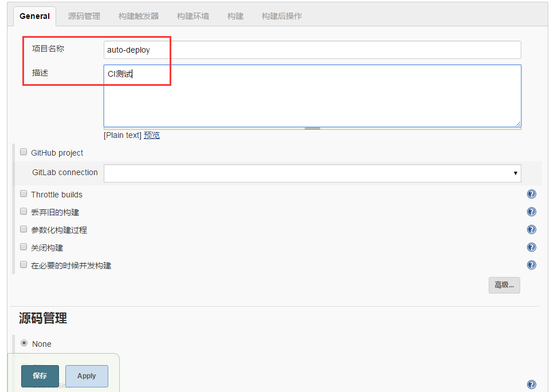The height and width of the screenshot is (392, 554).
Task: Click the [Plain text] label
Action: pyautogui.click(x=123, y=135)
